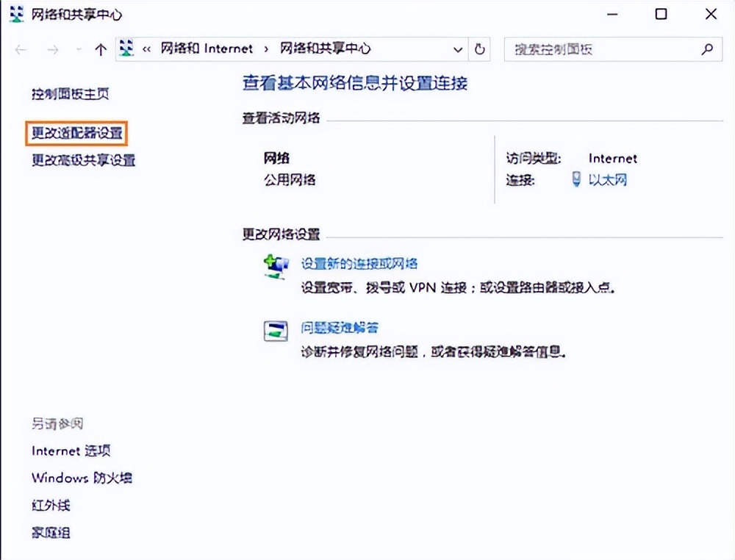Open Internet 选项 settings
This screenshot has width=735, height=560.
click(x=71, y=450)
